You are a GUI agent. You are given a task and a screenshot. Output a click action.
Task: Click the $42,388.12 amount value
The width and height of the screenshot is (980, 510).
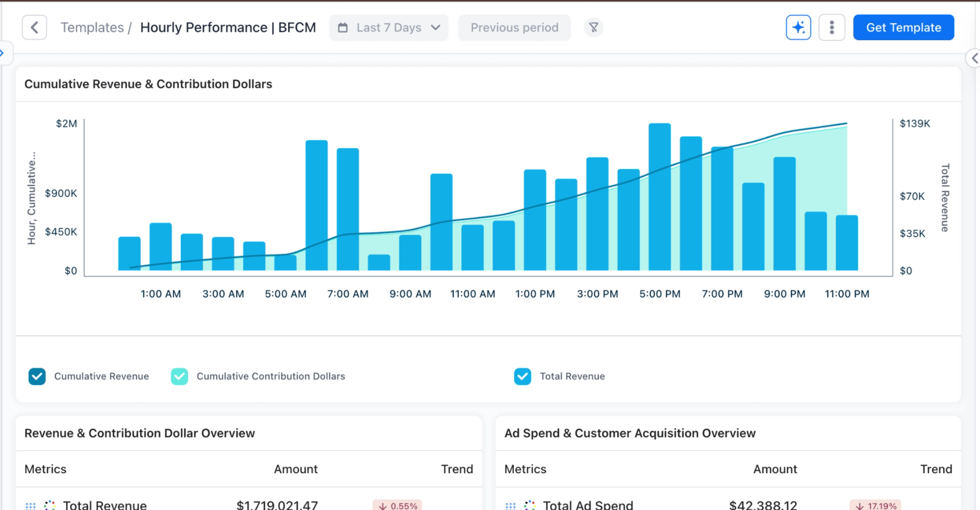(763, 505)
